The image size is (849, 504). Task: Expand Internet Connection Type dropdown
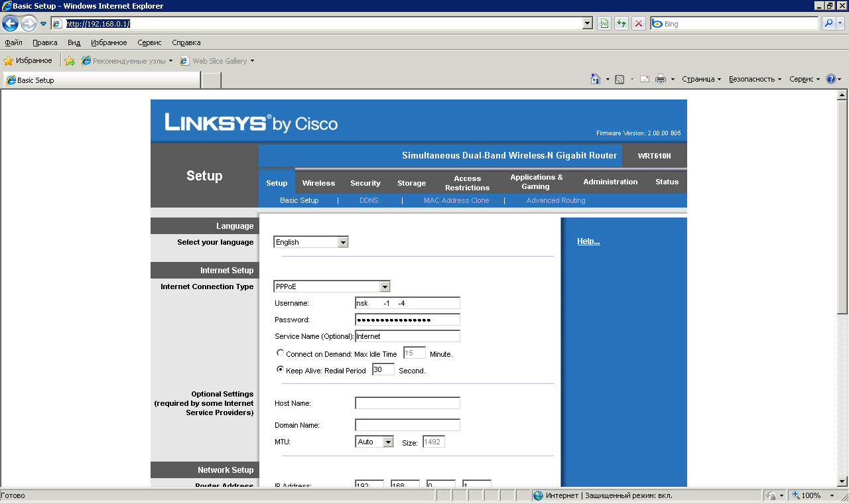(x=384, y=286)
